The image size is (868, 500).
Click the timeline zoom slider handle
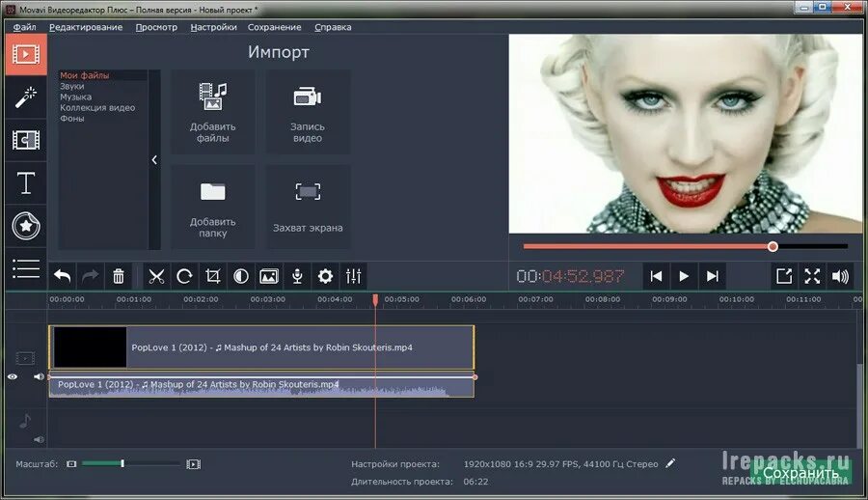point(122,463)
